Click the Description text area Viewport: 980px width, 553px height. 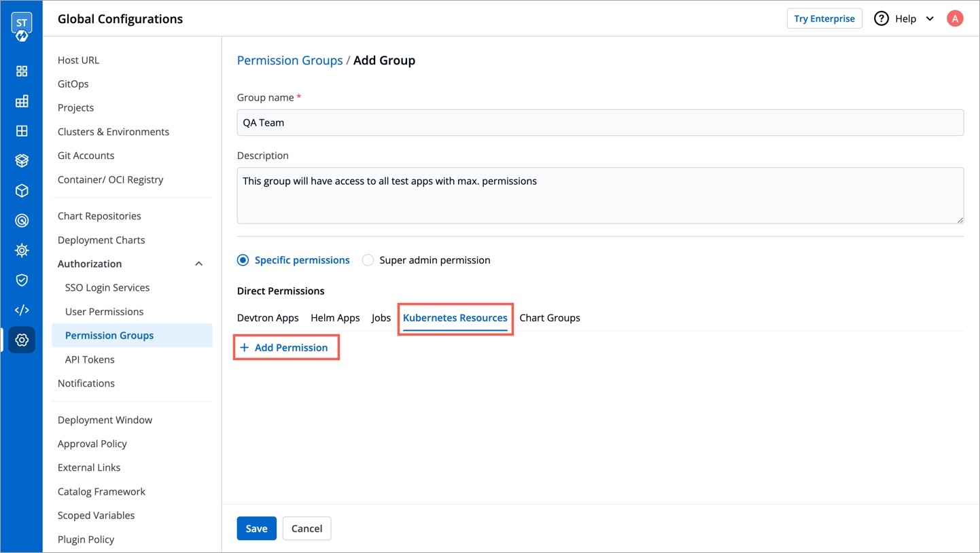(600, 196)
